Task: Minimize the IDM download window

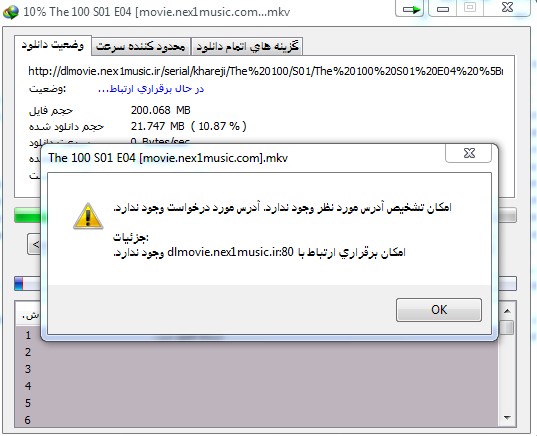Action: coord(442,8)
